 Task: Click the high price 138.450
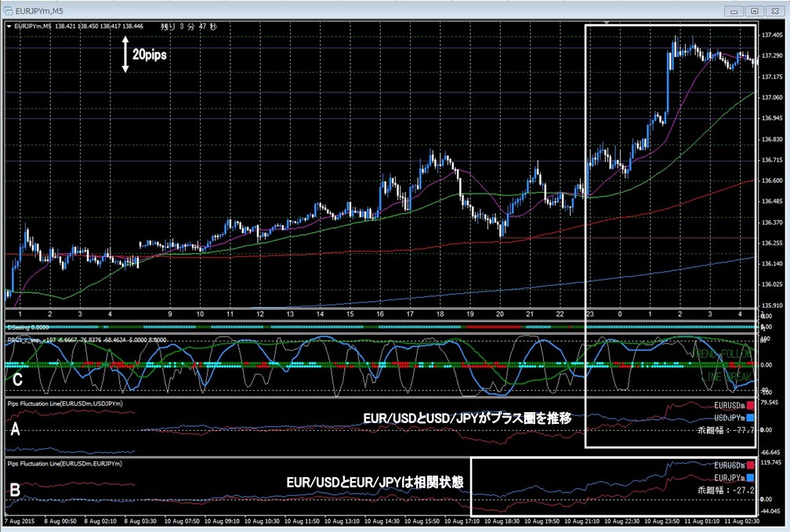click(88, 26)
